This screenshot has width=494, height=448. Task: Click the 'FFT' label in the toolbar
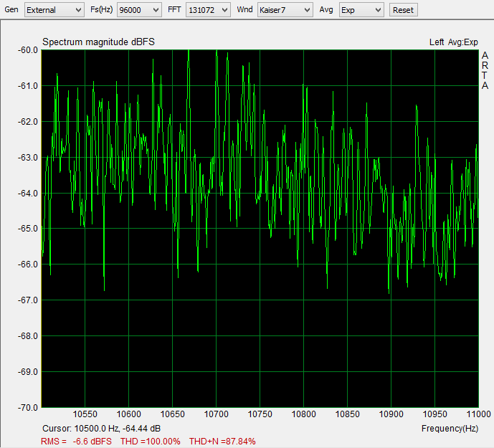(174, 9)
